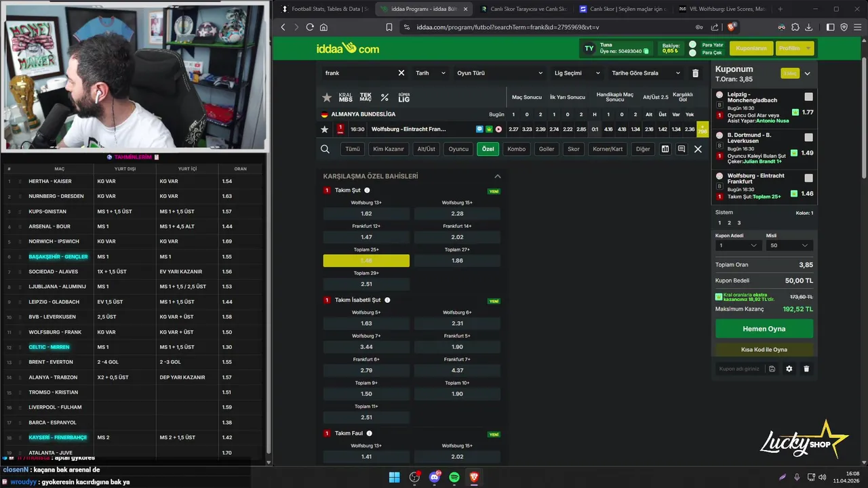Screen dimensions: 868x488
Task: Favorite the Wolfsburg - Eintracht Frankfurt match star
Action: click(x=325, y=129)
